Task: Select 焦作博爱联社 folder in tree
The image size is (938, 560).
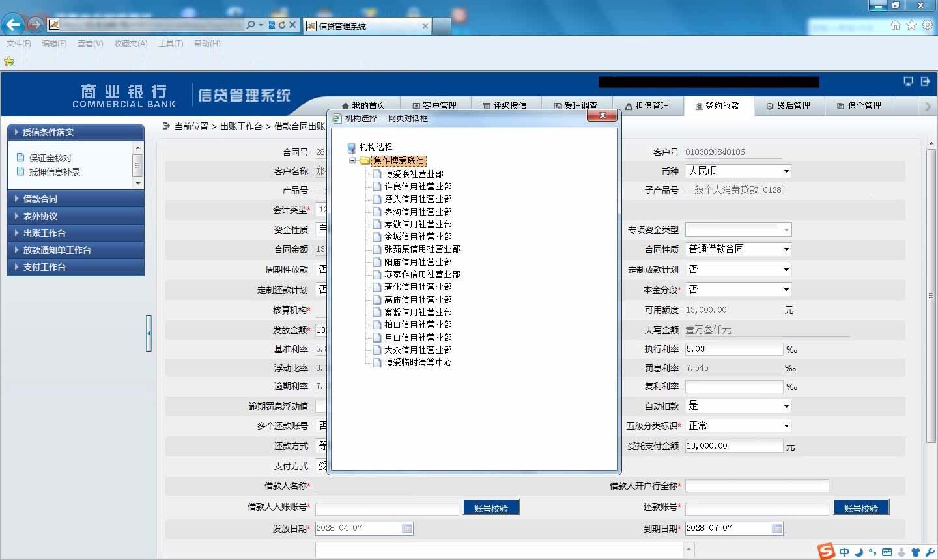Action: pos(399,160)
